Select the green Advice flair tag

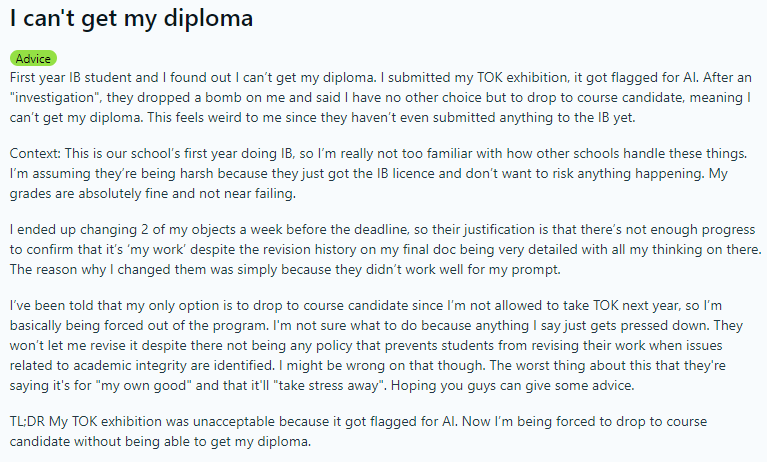(x=33, y=59)
